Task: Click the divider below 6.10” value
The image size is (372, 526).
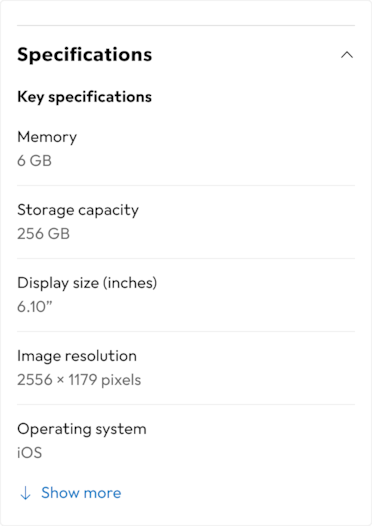Action: pos(186,331)
